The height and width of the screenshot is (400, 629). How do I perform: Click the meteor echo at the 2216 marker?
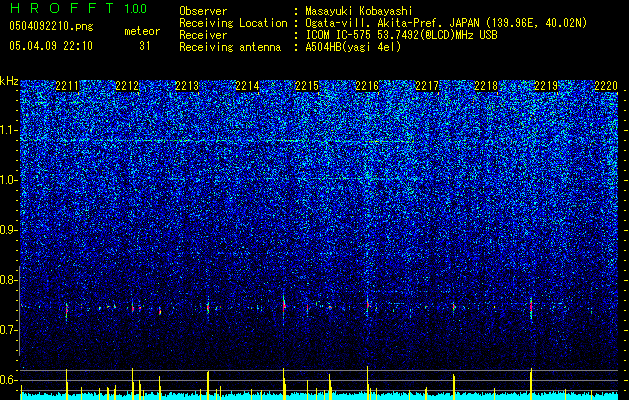367,305
